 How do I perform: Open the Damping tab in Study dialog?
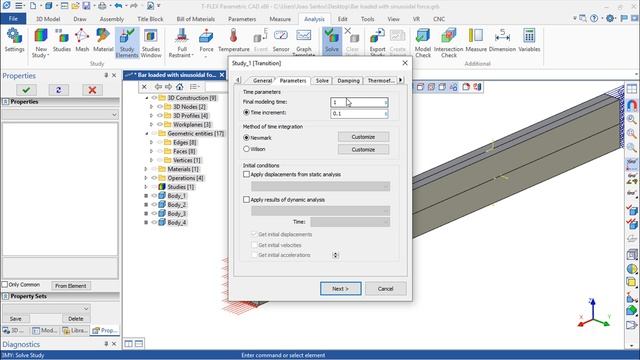tap(348, 81)
